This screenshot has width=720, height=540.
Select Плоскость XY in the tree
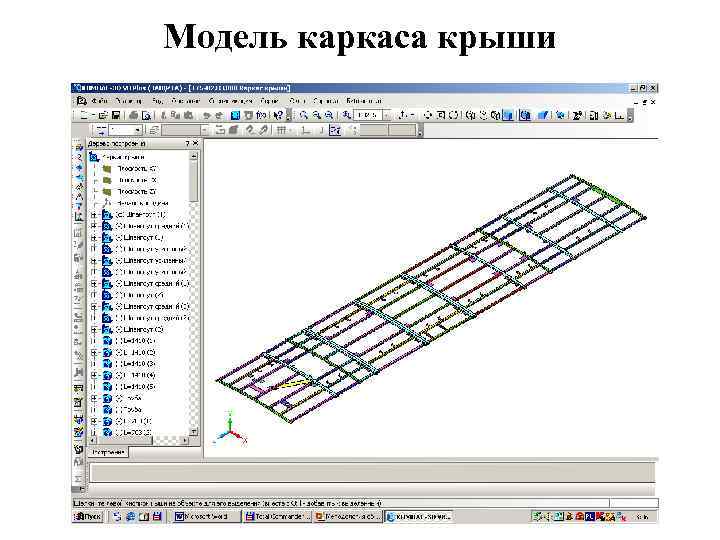coord(136,169)
